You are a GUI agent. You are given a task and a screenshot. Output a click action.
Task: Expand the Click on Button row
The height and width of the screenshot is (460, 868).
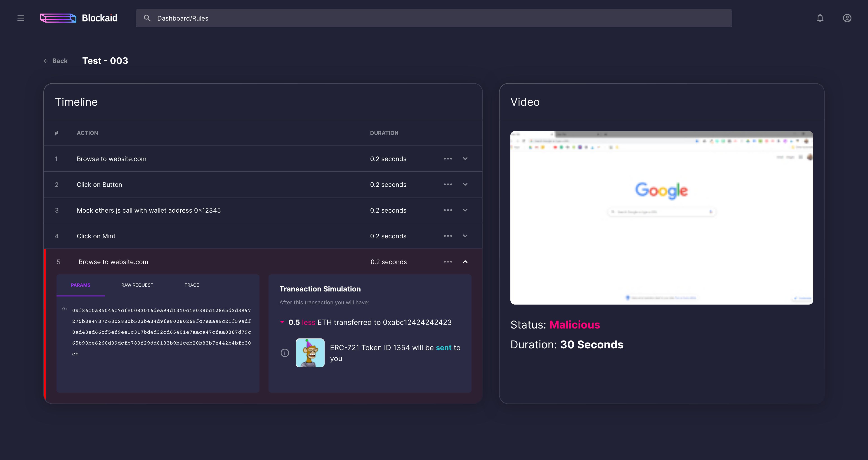pos(465,185)
